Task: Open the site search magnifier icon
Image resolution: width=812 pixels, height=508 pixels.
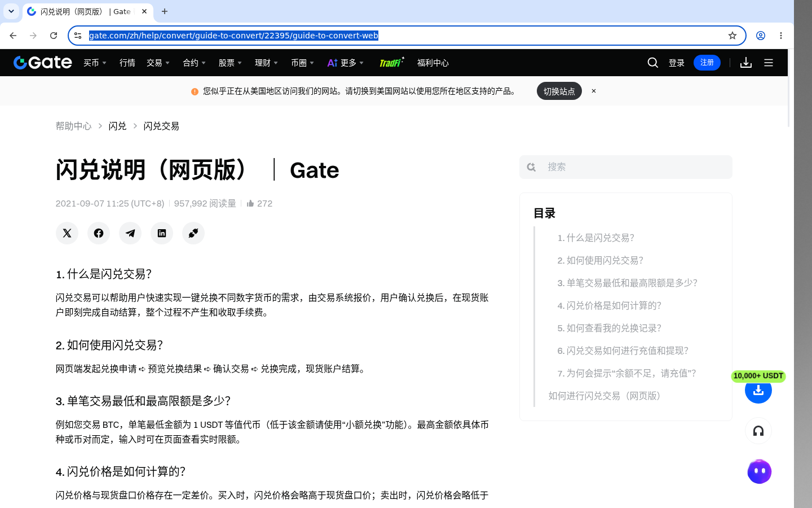Action: [653, 63]
